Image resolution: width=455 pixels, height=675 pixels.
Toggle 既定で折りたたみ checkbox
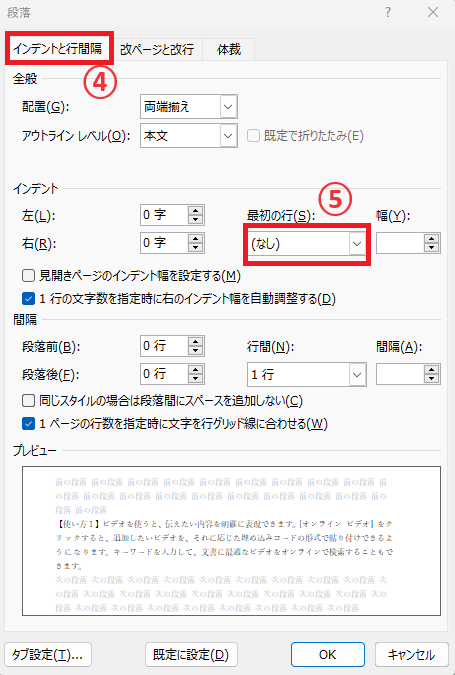tap(253, 136)
